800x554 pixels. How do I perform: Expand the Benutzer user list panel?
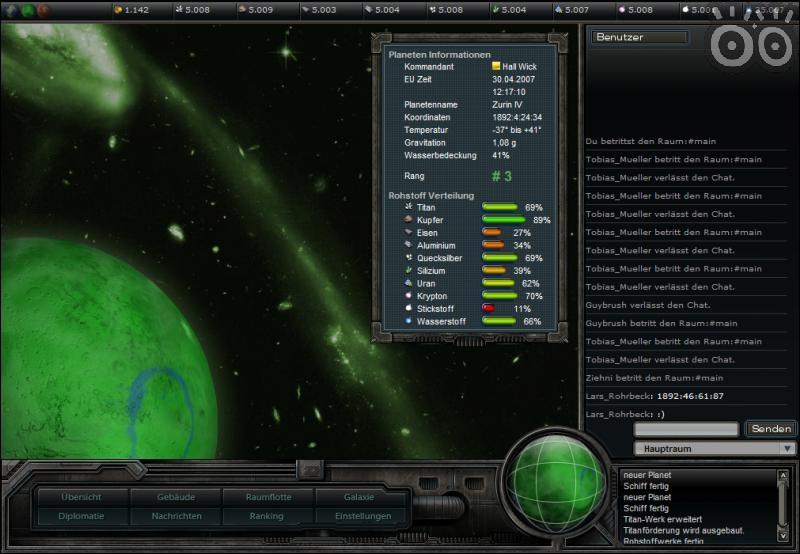point(640,37)
